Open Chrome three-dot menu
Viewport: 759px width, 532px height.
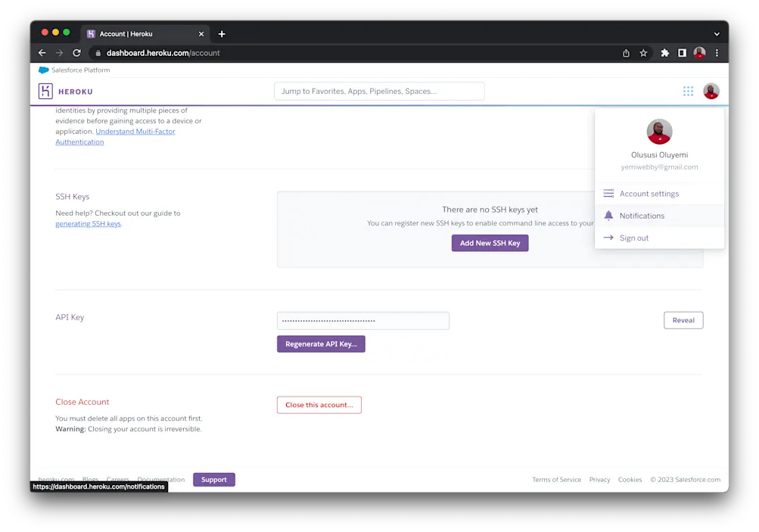click(717, 53)
